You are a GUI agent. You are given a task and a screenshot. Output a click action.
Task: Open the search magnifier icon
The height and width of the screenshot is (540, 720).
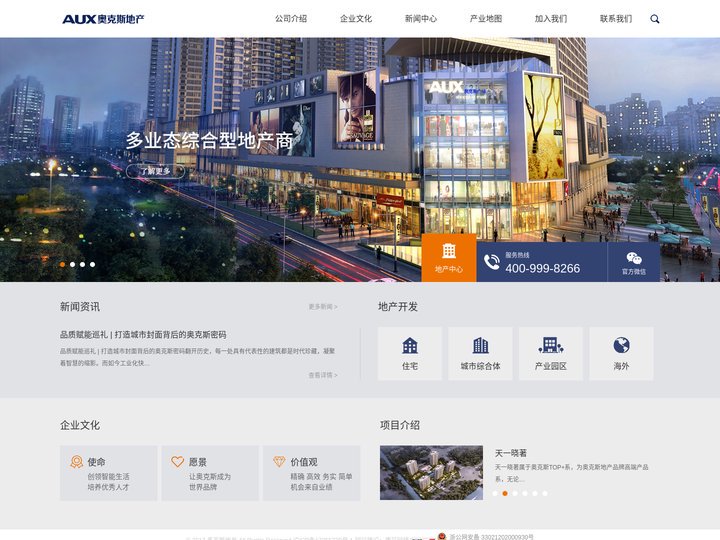point(655,19)
